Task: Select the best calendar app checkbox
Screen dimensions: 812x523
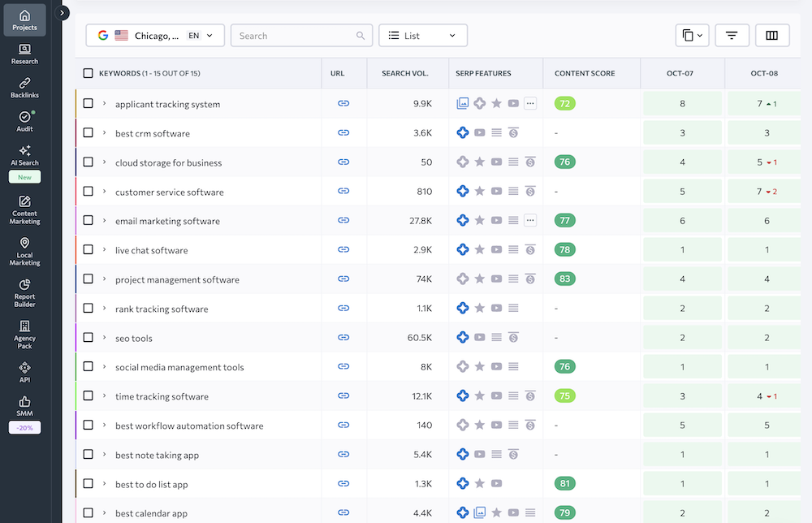Action: pyautogui.click(x=88, y=512)
